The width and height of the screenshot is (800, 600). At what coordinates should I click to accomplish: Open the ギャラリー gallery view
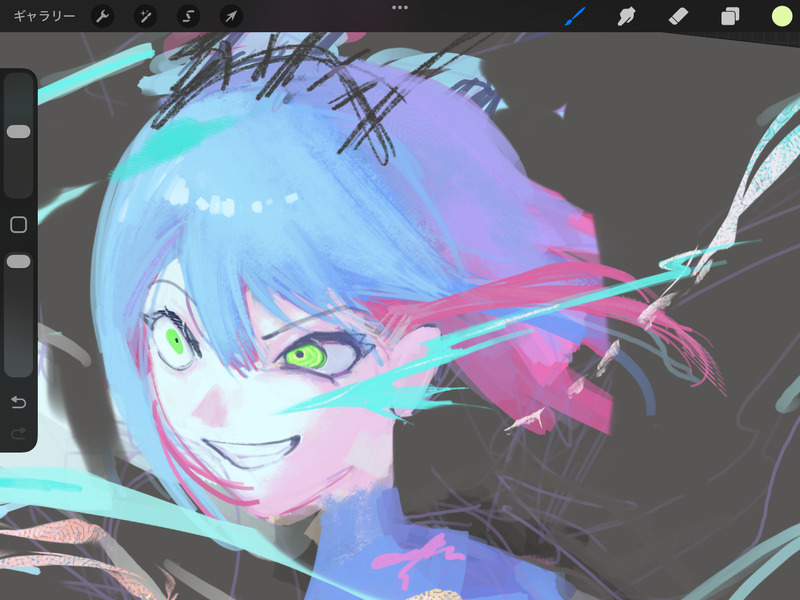click(x=44, y=16)
